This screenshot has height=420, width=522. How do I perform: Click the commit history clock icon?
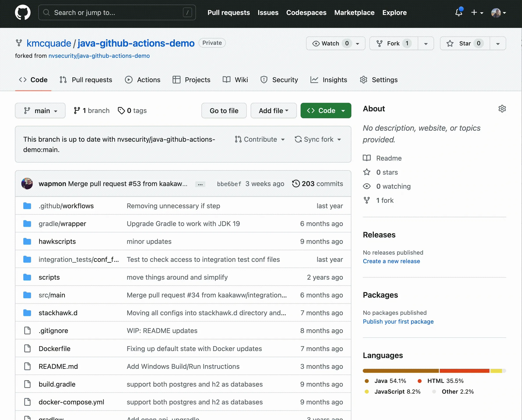click(x=296, y=184)
